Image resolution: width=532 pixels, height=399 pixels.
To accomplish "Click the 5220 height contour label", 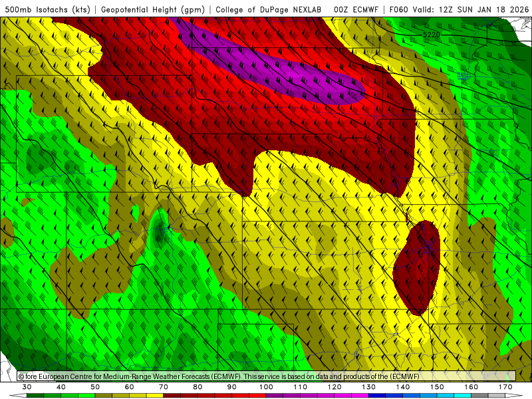I will point(432,35).
